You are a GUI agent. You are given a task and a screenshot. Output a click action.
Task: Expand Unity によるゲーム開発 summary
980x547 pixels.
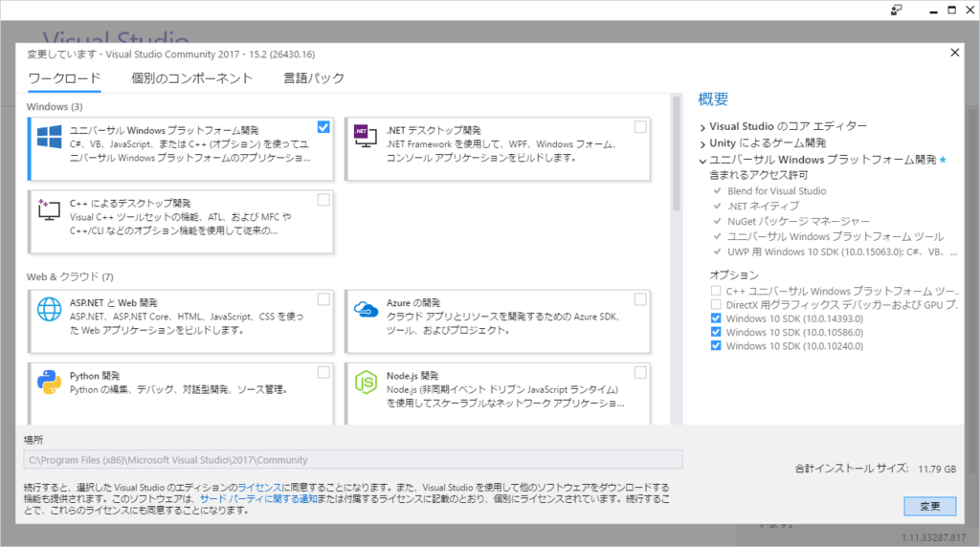click(x=702, y=144)
